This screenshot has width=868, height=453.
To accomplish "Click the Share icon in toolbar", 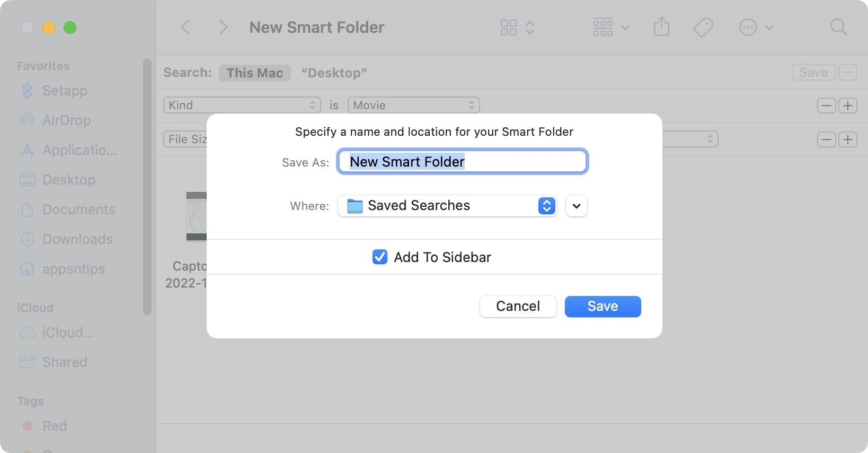I will pyautogui.click(x=661, y=27).
